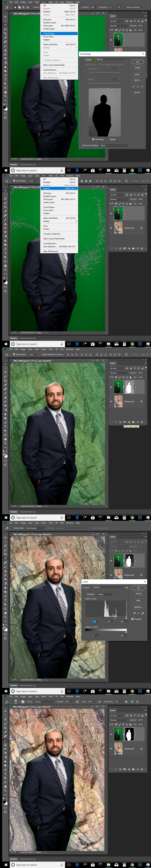Open Sample Size Point Sample dropdown
Image resolution: width=151 pixels, height=868 pixels.
pyautogui.click(x=35, y=528)
